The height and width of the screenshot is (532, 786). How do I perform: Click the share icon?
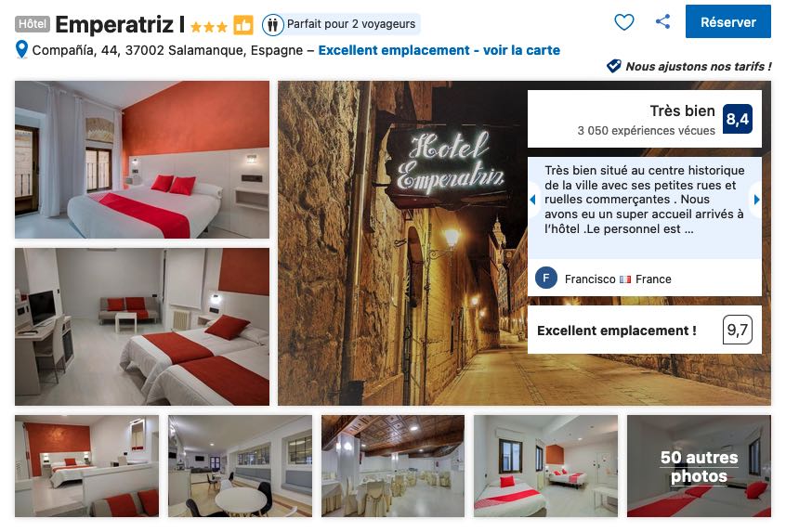(x=662, y=21)
